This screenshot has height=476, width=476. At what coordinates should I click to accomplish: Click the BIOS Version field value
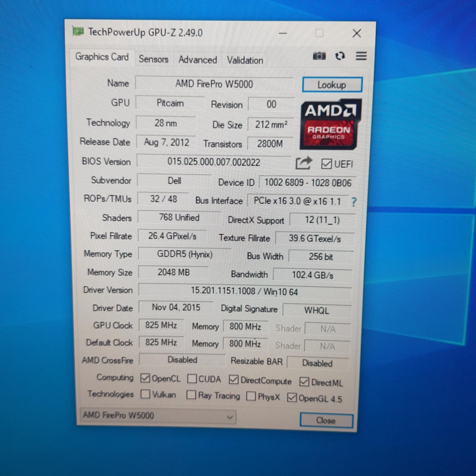click(x=214, y=162)
